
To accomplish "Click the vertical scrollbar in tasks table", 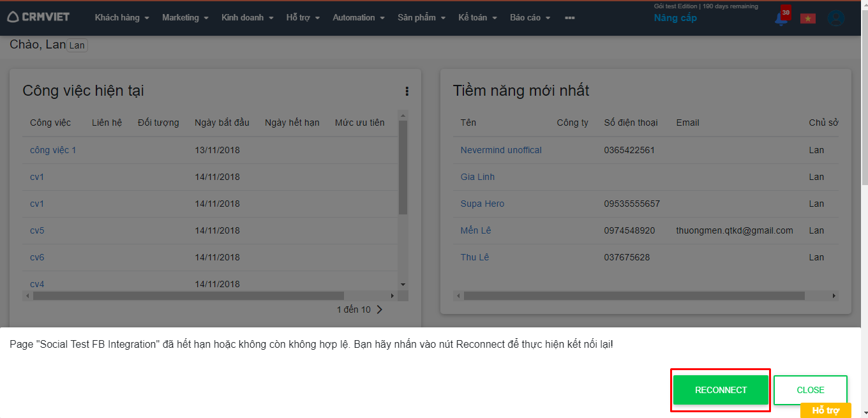I will (403, 167).
